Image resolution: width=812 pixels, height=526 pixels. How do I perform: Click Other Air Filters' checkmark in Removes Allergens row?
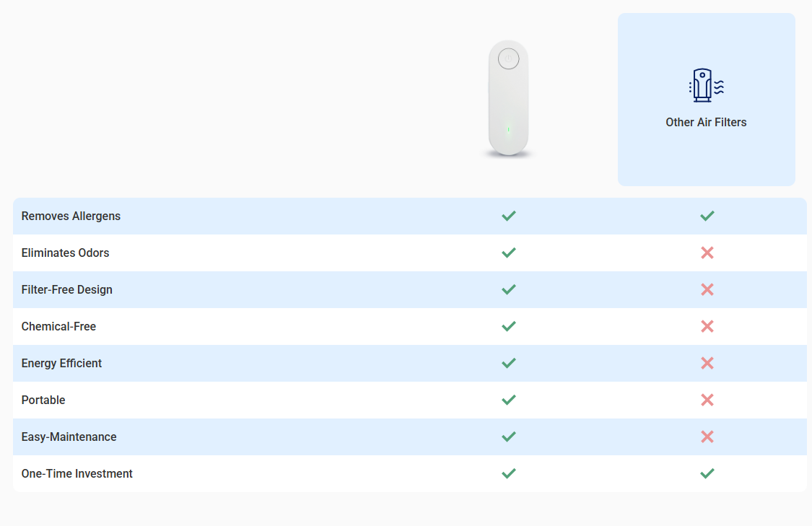pyautogui.click(x=707, y=216)
